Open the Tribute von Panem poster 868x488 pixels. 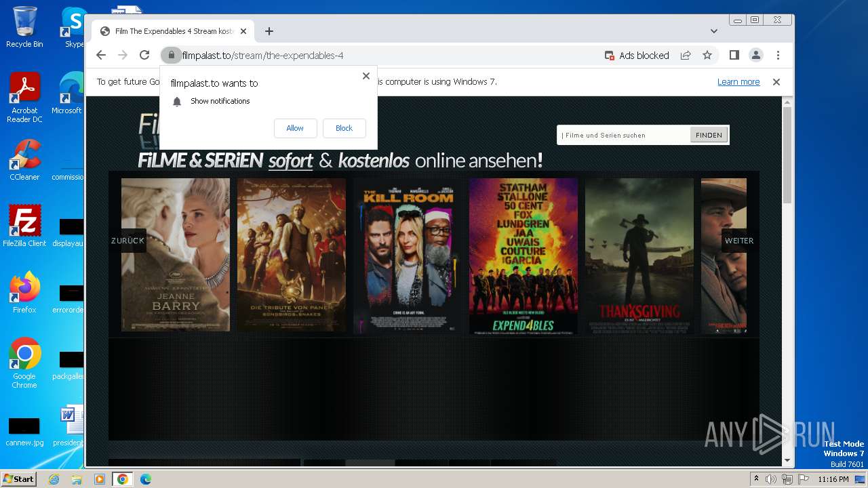click(x=292, y=255)
